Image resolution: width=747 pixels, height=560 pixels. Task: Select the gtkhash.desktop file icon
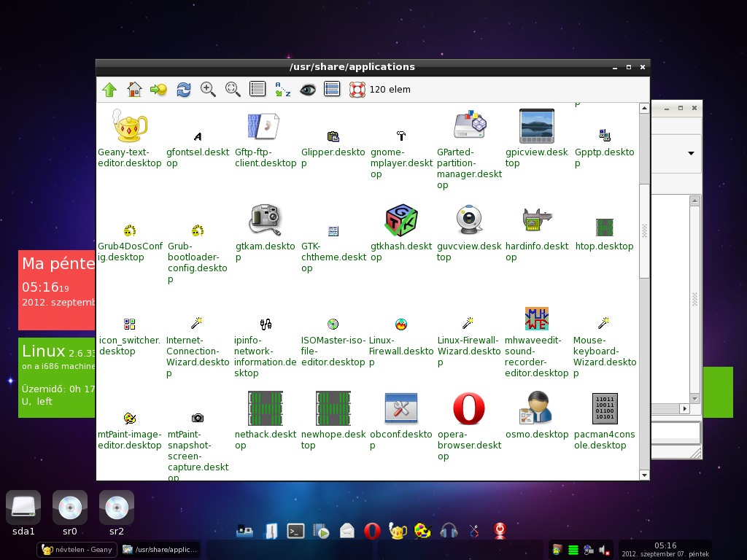tap(401, 220)
